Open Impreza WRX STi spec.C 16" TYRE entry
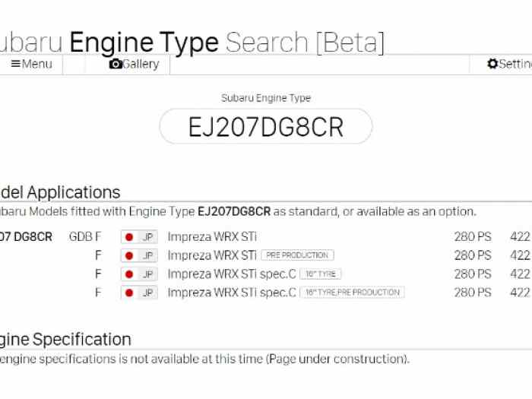This screenshot has width=532, height=399. point(232,274)
